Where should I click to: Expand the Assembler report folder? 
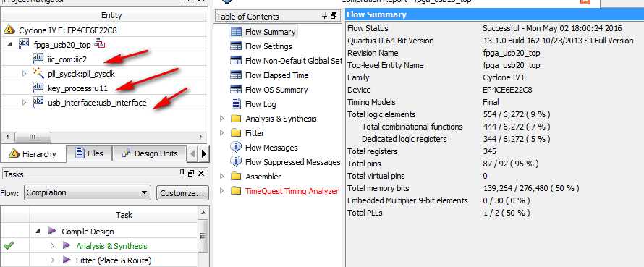[222, 177]
